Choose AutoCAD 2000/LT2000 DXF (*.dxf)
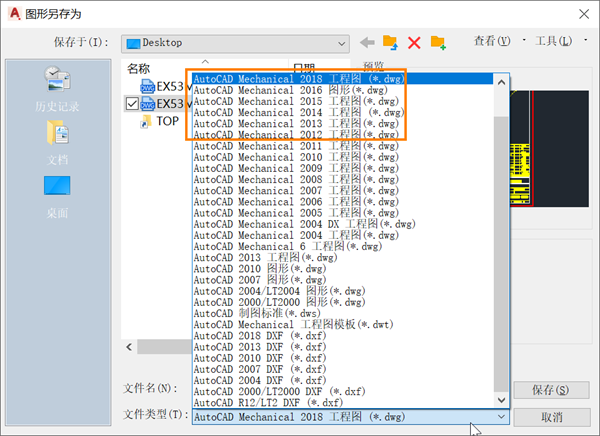Viewport: 600px width, 436px height. [x=343, y=391]
